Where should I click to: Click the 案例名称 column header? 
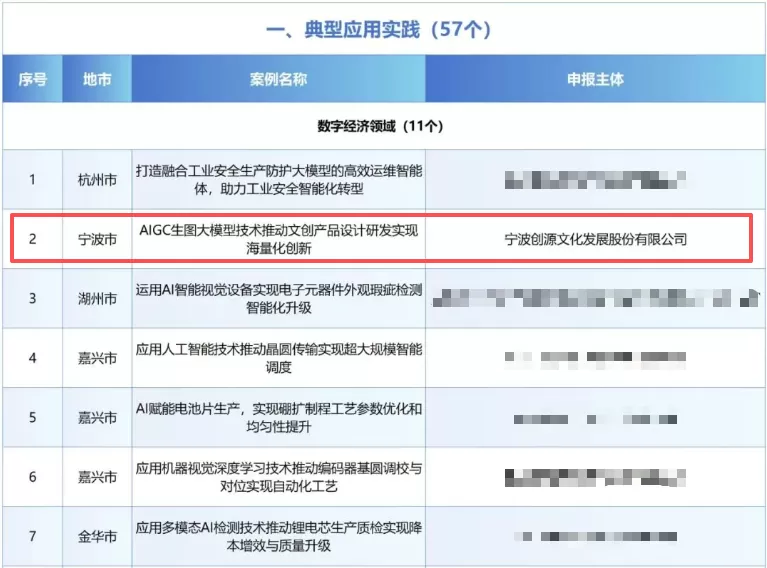click(278, 79)
